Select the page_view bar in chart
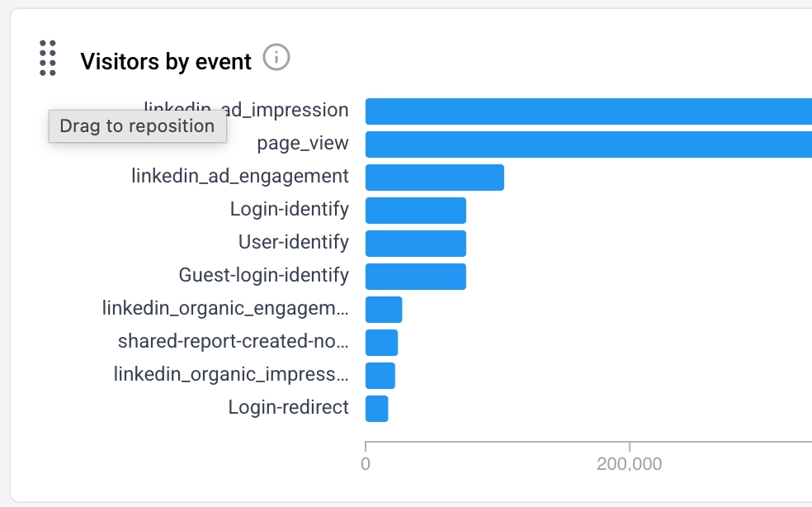The height and width of the screenshot is (507, 812). tap(588, 145)
